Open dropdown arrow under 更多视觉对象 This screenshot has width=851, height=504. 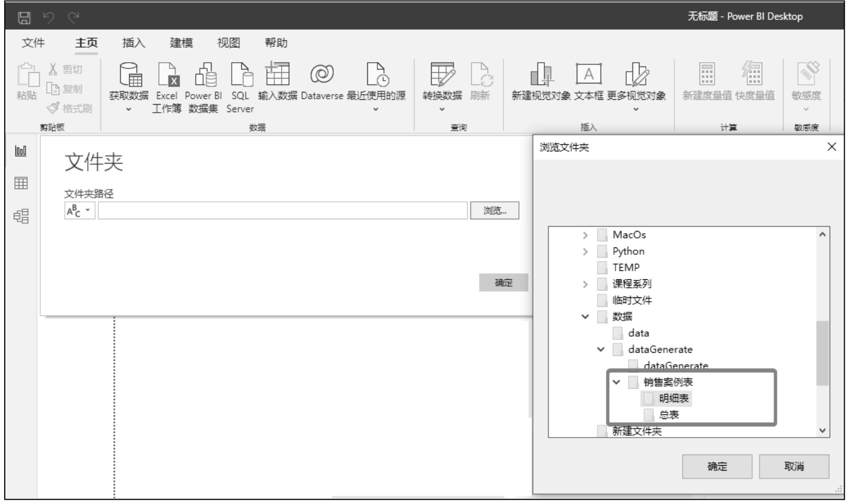click(x=636, y=109)
